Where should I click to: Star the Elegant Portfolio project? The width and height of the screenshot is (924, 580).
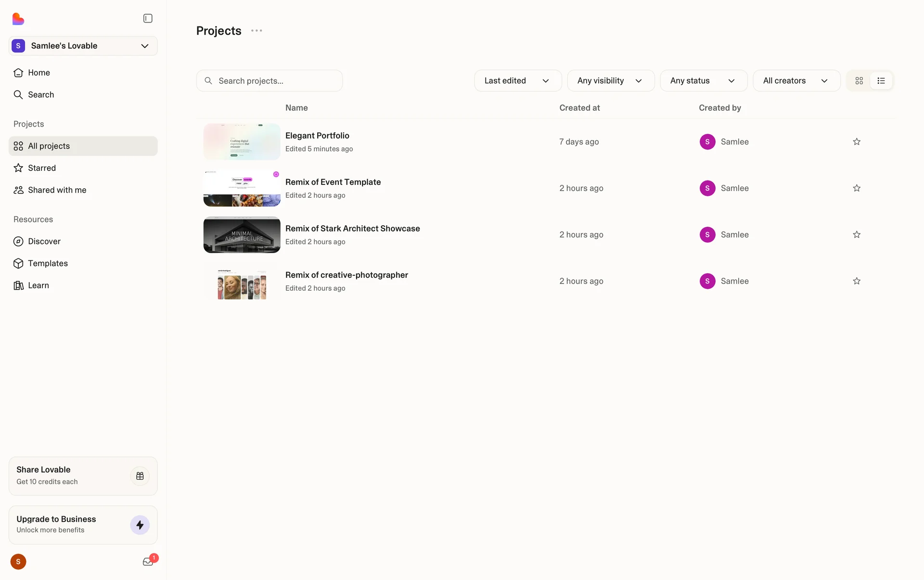857,142
